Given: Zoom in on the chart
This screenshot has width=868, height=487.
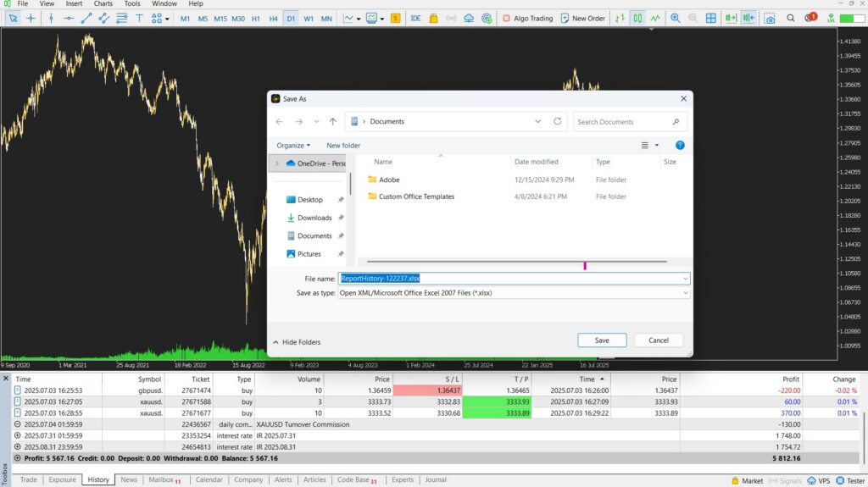Looking at the screenshot, I should pos(676,19).
